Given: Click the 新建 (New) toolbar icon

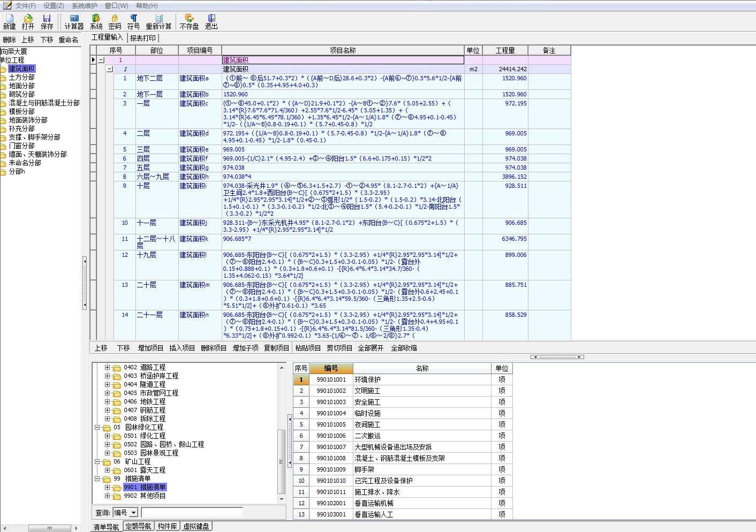Looking at the screenshot, I should click(x=9, y=21).
